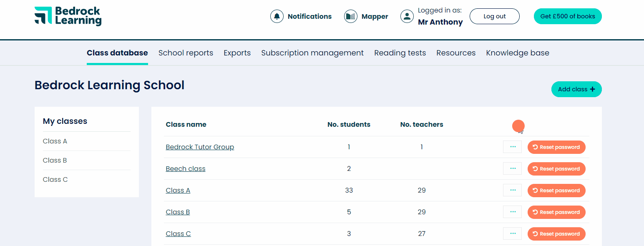This screenshot has height=246, width=644.
Task: Open the ellipsis menu for Bedrock Tutor Group
Action: (512, 147)
